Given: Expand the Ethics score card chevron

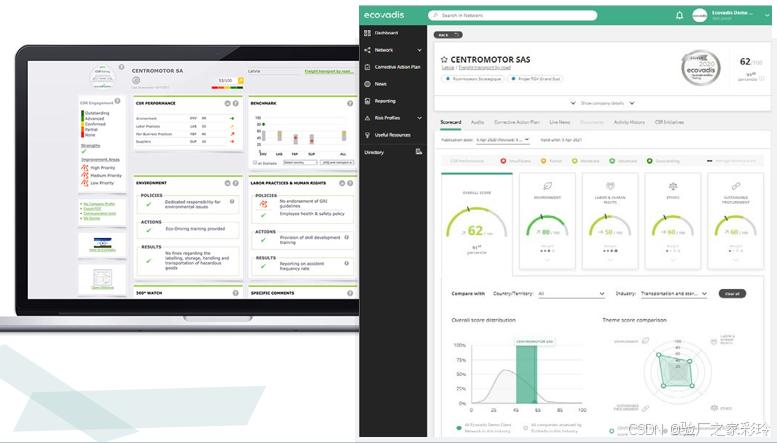Looking at the screenshot, I should tap(673, 260).
